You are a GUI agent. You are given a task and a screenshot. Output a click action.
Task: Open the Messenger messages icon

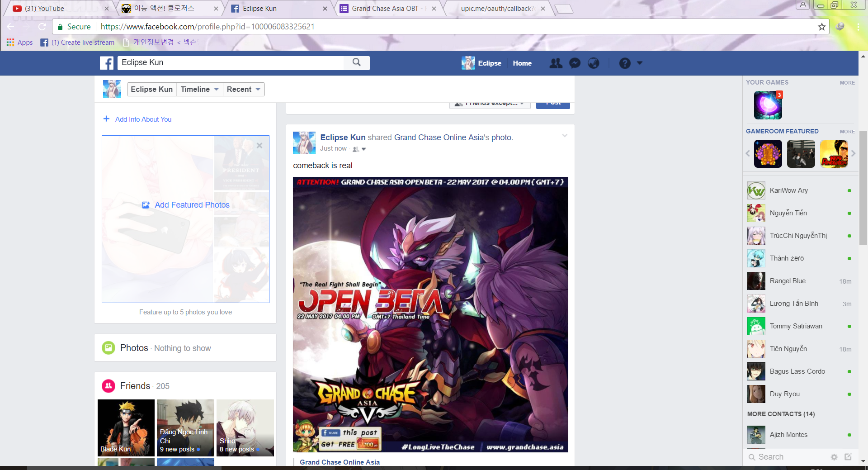click(x=575, y=63)
